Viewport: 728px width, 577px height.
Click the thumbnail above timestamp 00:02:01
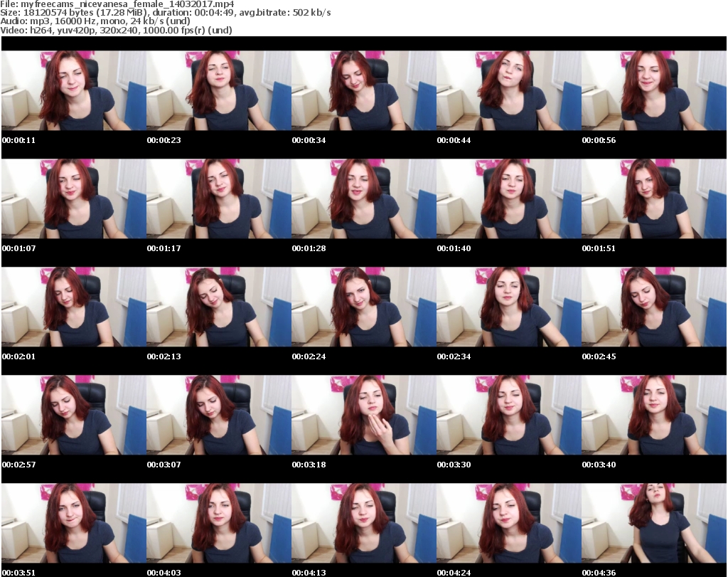coord(74,307)
